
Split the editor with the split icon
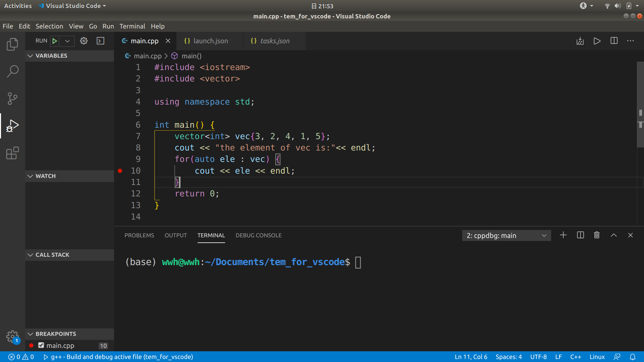click(614, 41)
